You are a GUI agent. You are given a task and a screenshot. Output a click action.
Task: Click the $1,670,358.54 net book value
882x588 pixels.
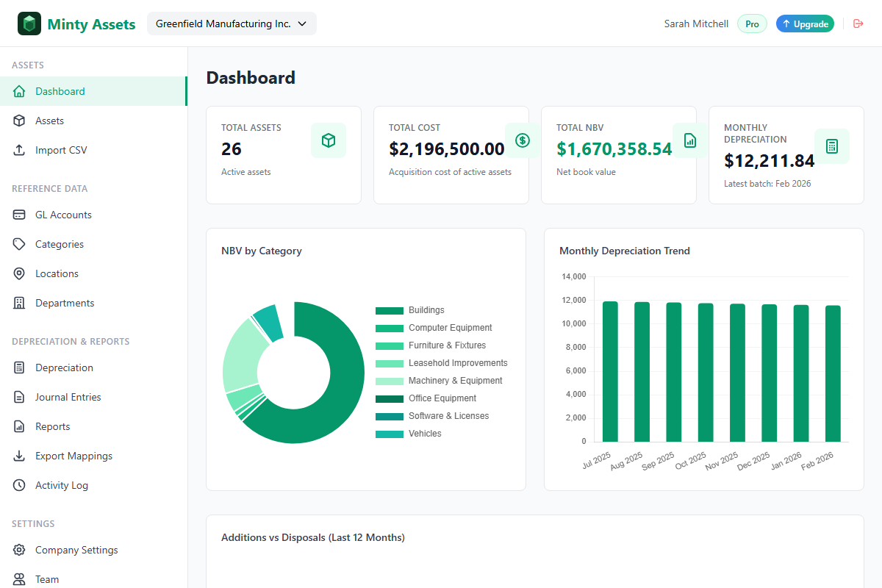point(614,149)
